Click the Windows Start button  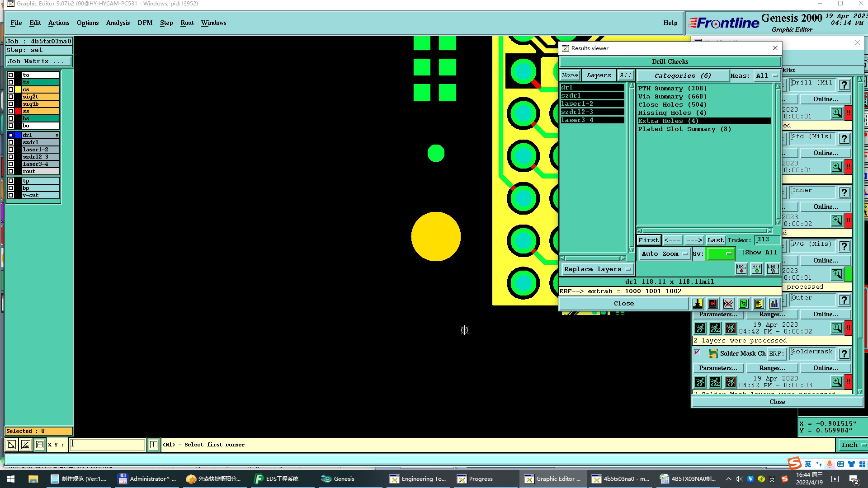click(11, 479)
